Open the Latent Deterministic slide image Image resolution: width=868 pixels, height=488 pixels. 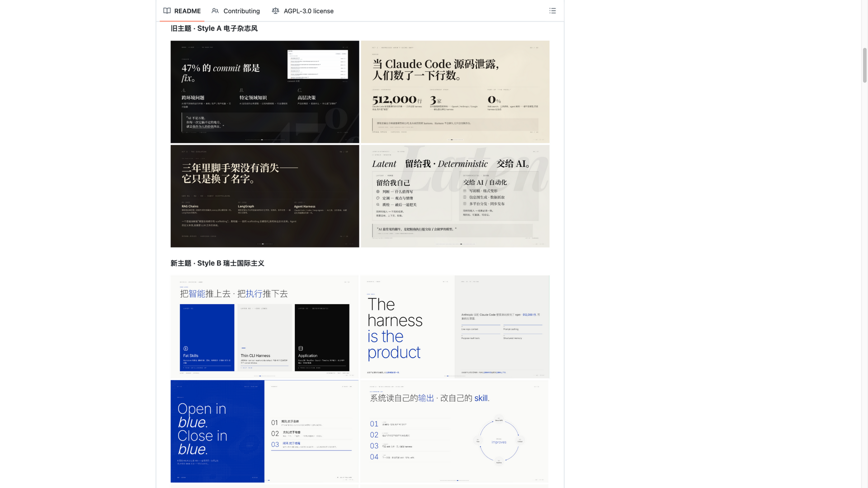[455, 196]
